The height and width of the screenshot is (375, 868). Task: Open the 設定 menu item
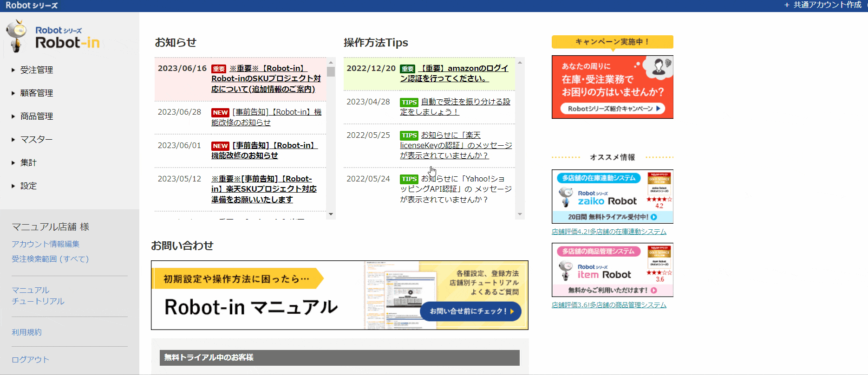tap(28, 186)
